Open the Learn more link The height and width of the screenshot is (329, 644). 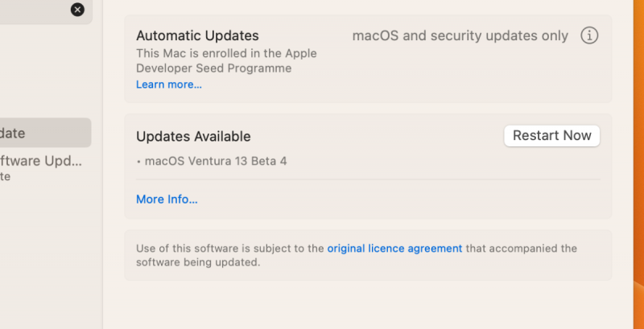pyautogui.click(x=168, y=84)
